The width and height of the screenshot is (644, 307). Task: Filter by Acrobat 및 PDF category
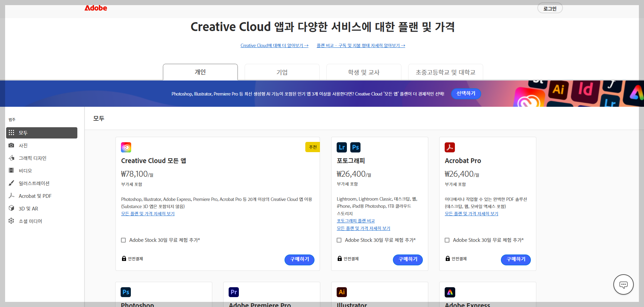[x=42, y=196]
